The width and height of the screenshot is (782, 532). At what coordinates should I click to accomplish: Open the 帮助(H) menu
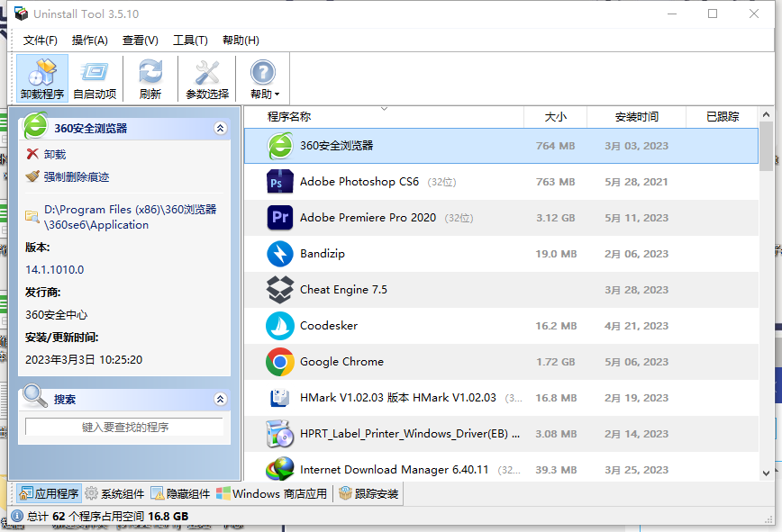point(241,40)
